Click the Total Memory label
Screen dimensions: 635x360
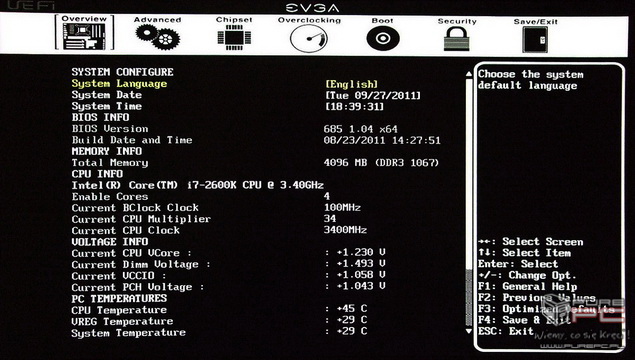click(x=110, y=163)
